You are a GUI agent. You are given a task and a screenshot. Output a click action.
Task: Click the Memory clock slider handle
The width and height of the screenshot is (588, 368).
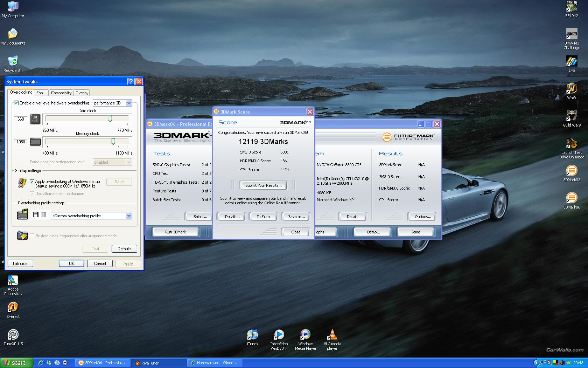click(113, 141)
